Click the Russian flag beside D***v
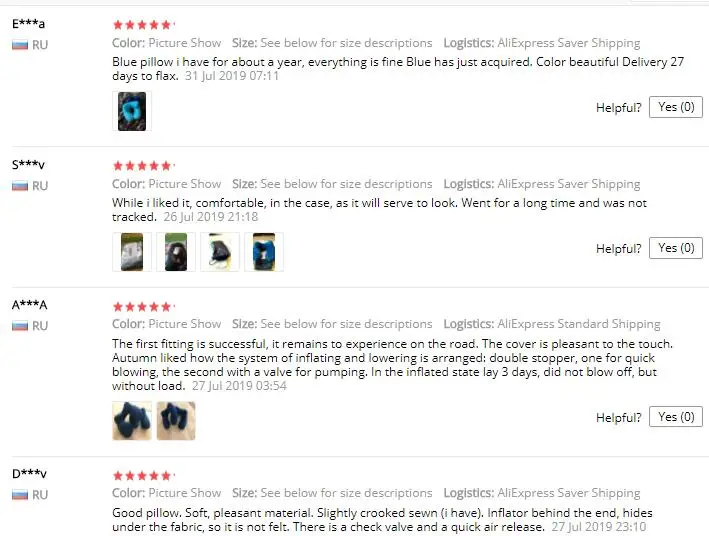The height and width of the screenshot is (536, 709). click(x=20, y=495)
